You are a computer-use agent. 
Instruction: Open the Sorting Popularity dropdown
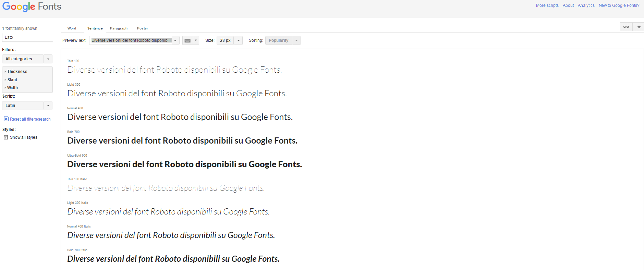click(x=283, y=40)
